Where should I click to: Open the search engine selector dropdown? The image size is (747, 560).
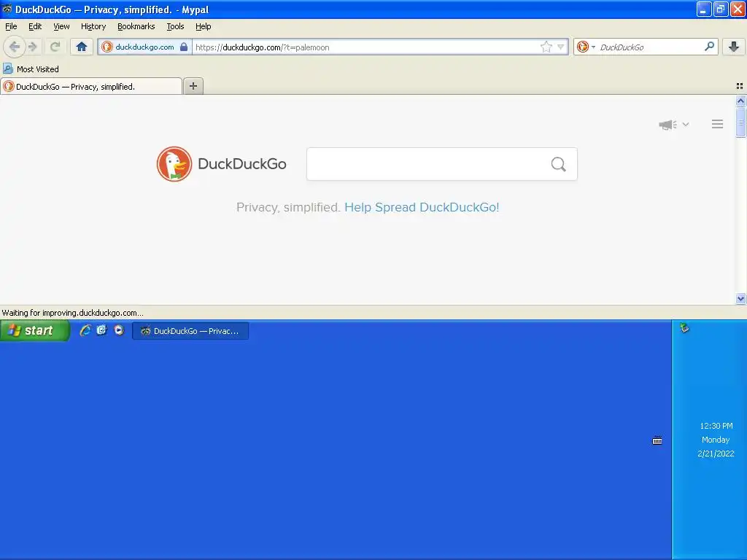[x=586, y=47]
